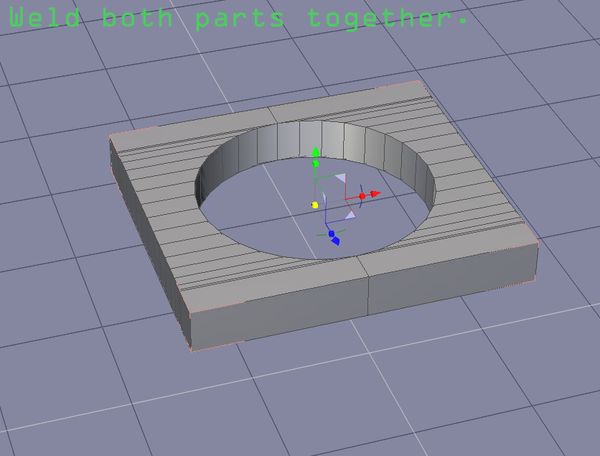Select the blue Z-axis scale cube
This screenshot has width=600, height=456.
coord(331,233)
